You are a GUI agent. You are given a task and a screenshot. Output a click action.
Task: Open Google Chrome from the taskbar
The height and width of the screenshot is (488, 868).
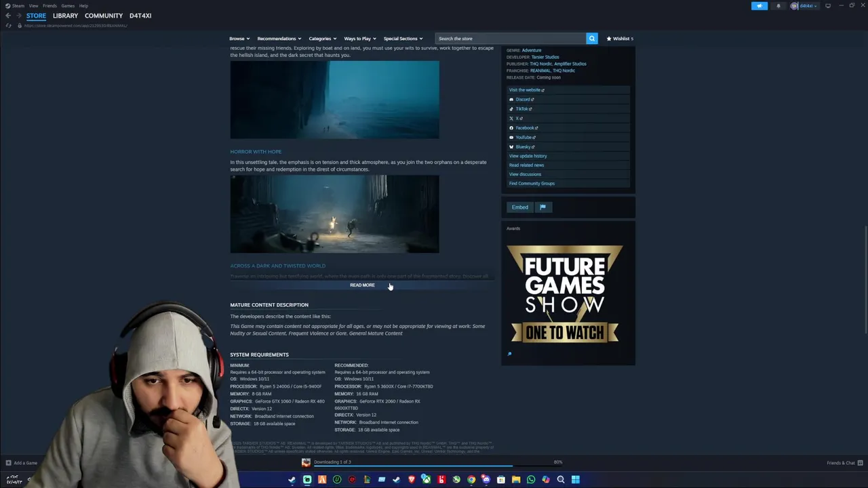471,480
